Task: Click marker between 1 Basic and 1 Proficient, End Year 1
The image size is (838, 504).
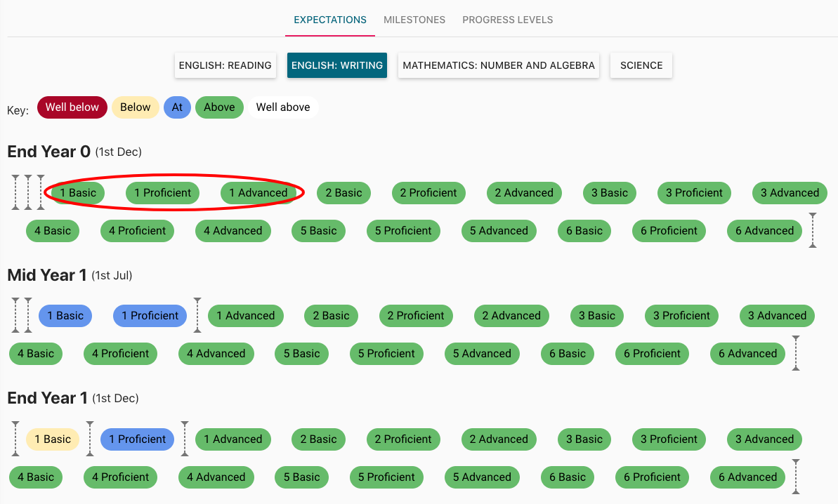Action: (90, 439)
